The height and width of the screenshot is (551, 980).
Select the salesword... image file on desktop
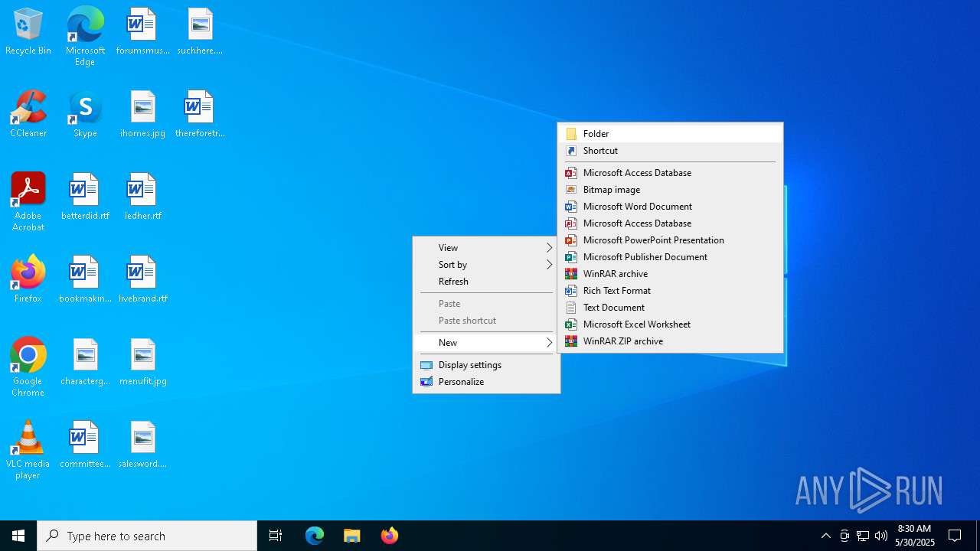[x=142, y=445]
